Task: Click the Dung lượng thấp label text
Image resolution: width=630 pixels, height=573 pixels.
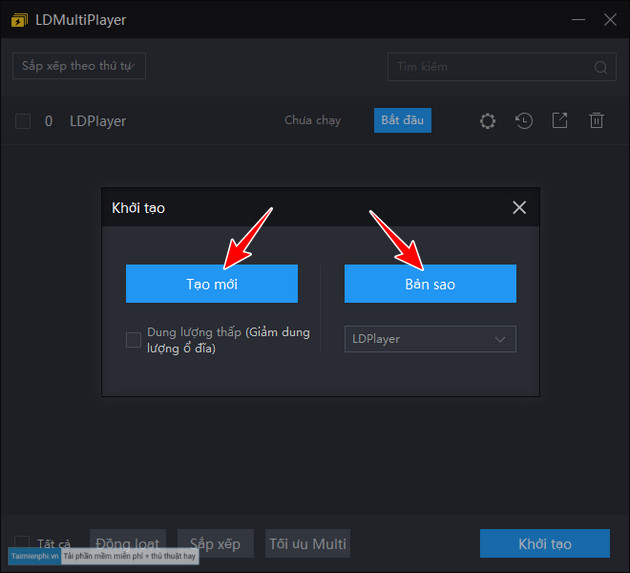Action: 228,340
